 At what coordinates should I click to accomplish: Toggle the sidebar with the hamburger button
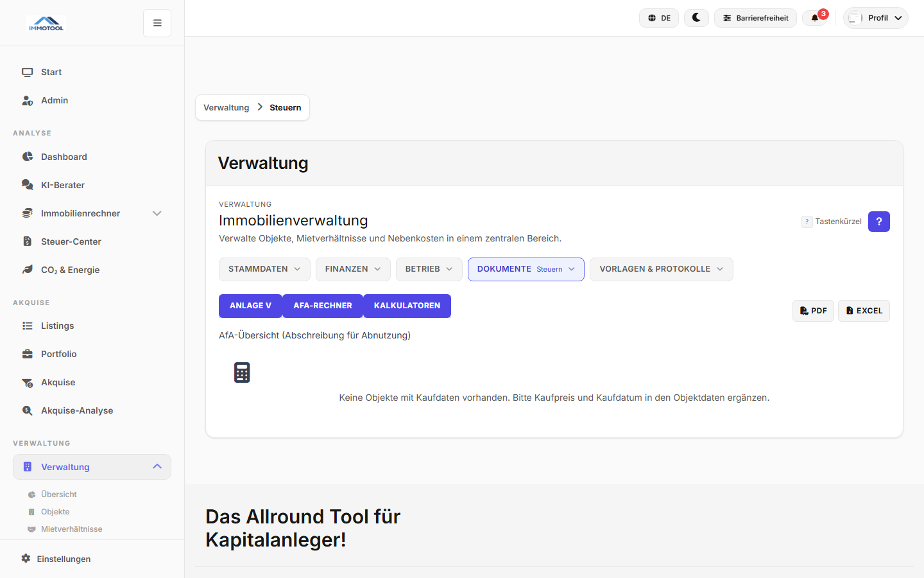(x=157, y=22)
